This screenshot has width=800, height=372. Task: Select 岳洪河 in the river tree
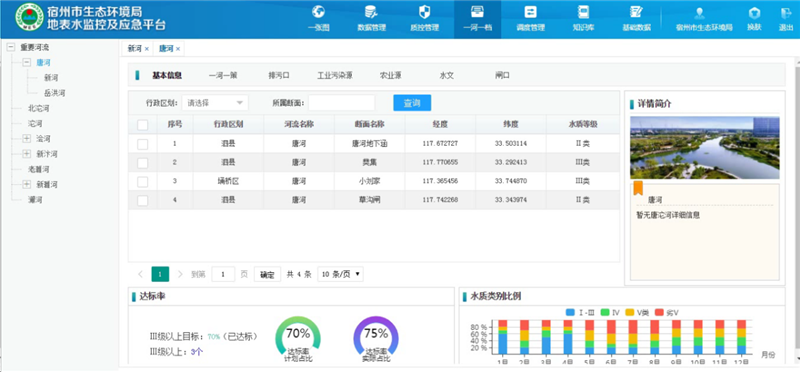click(55, 93)
